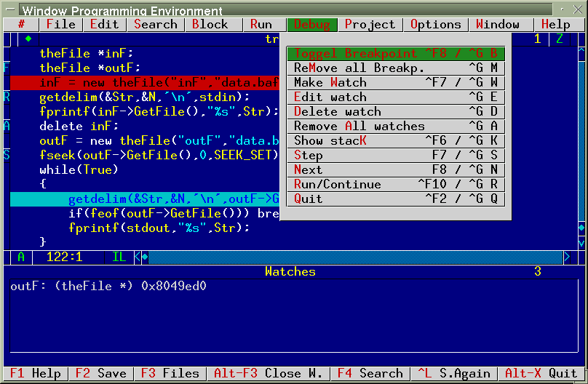Click Alt-X Quit in bottom bar
Viewport: 588px width, 384px height.
[x=540, y=373]
